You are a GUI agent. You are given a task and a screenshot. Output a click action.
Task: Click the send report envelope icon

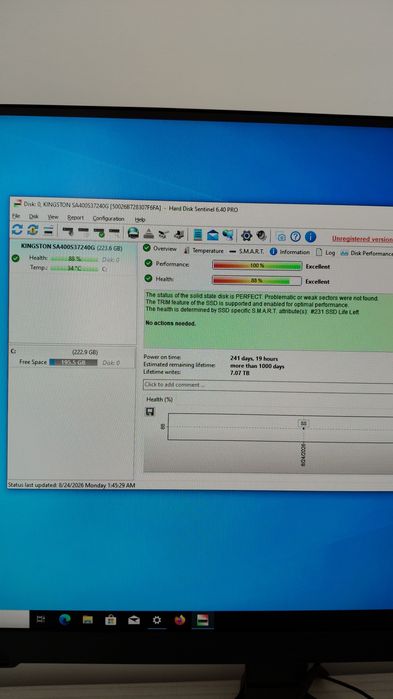click(213, 235)
